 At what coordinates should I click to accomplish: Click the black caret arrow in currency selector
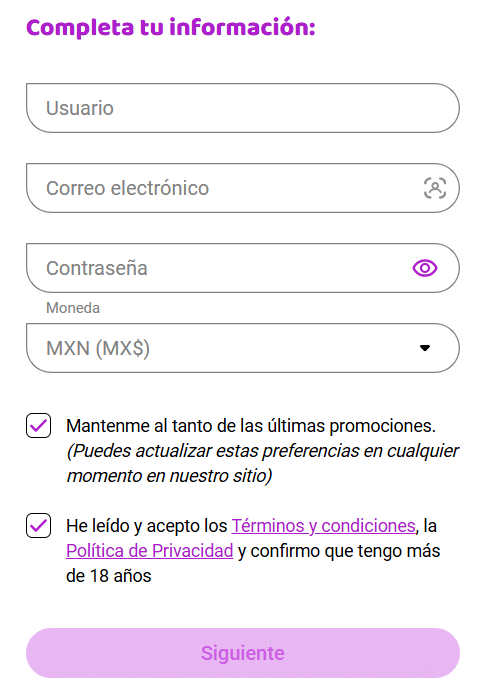[425, 348]
